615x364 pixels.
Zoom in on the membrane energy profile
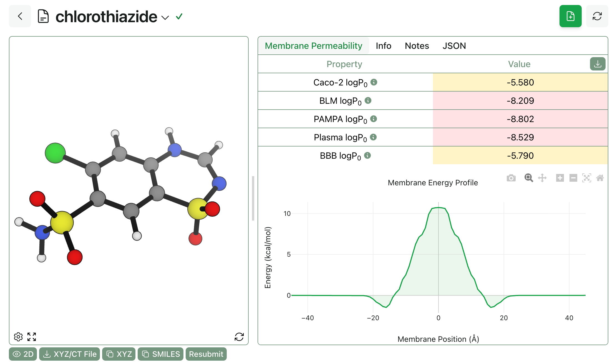528,178
